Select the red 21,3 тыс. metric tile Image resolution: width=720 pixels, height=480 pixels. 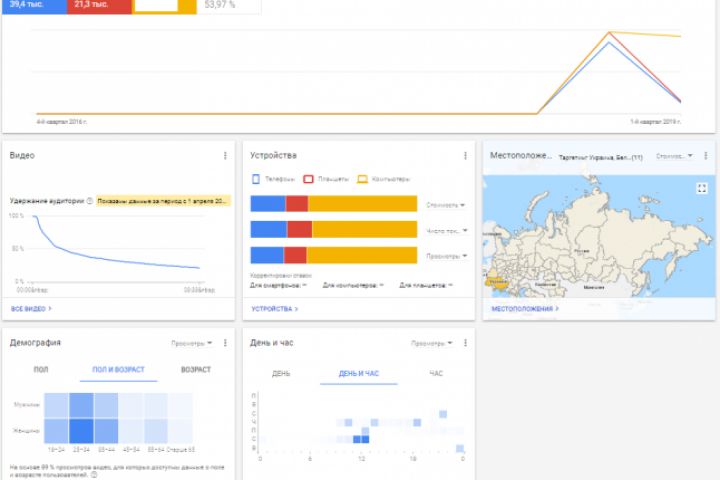(100, 6)
